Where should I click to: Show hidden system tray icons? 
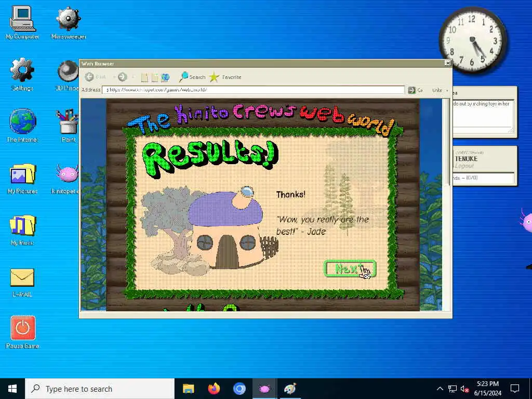440,389
